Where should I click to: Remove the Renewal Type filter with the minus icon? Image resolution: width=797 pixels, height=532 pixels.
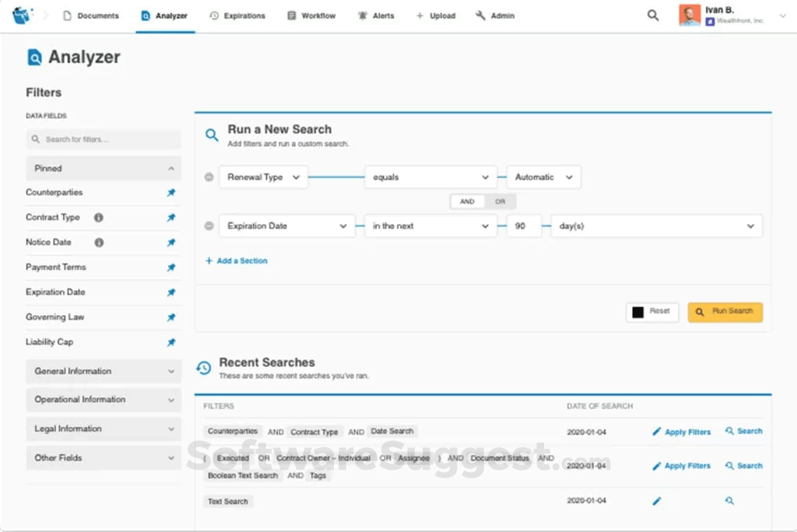coord(209,177)
